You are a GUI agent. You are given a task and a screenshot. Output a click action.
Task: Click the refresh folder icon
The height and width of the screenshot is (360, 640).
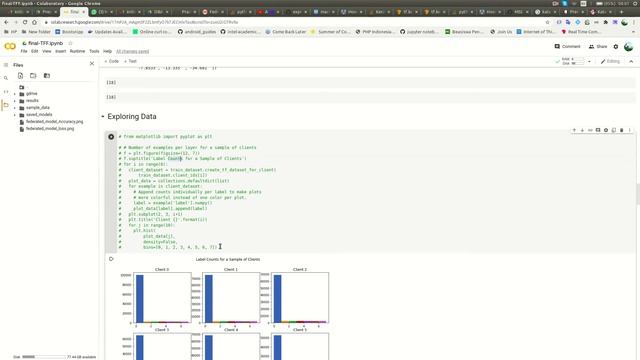(33, 76)
